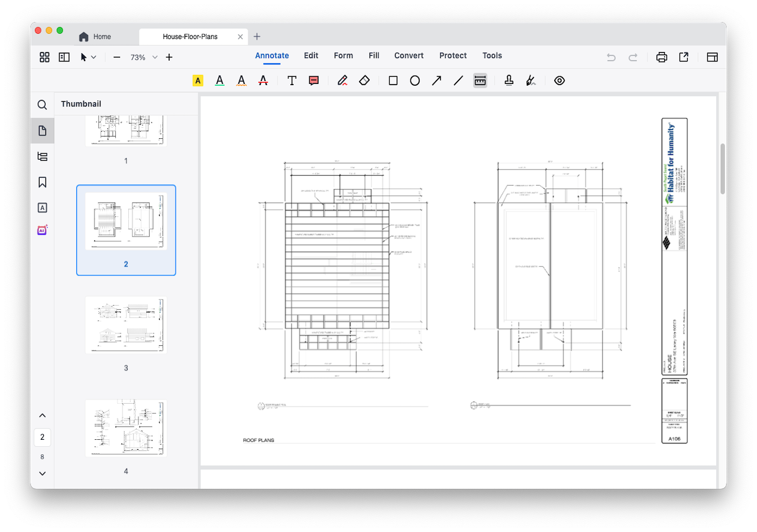This screenshot has height=532, width=757.
Task: Select the Rectangle shape tool
Action: (393, 80)
